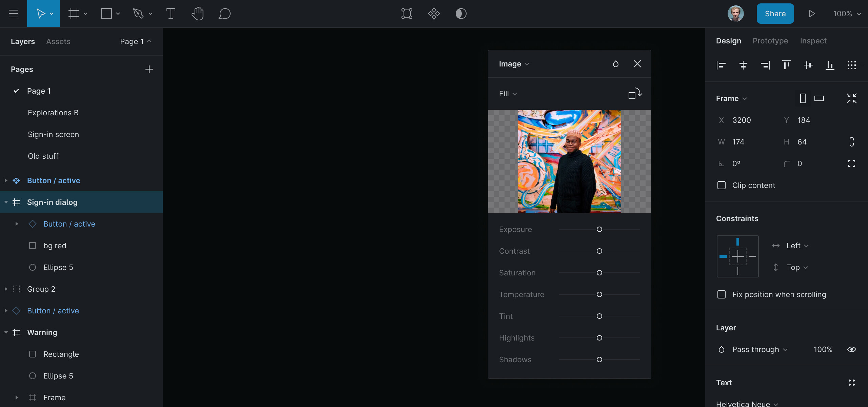
Task: Switch to the Layers tab
Action: click(x=23, y=41)
